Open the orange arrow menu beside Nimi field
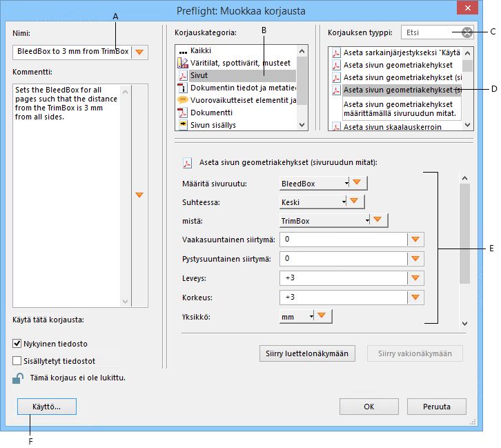The width and height of the screenshot is (501, 448). point(139,52)
